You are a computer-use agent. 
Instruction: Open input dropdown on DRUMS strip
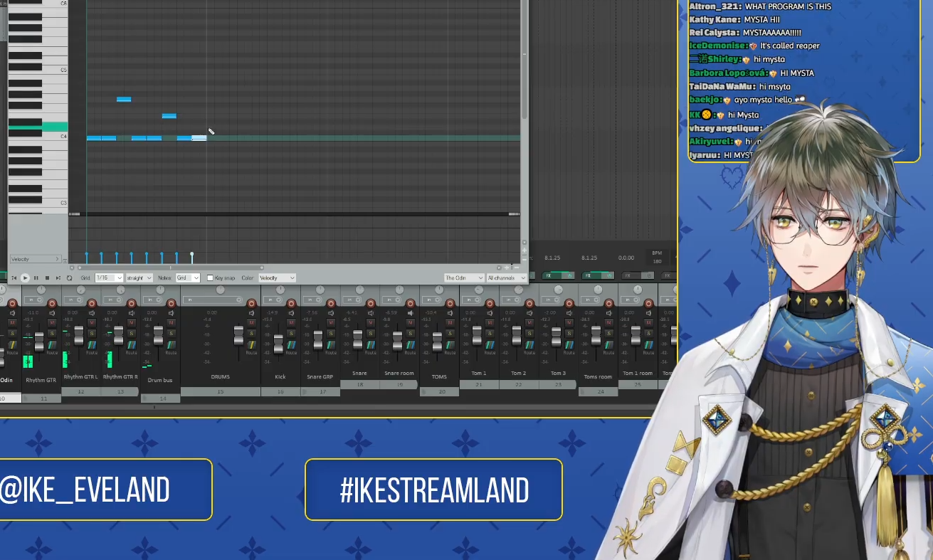[213, 300]
